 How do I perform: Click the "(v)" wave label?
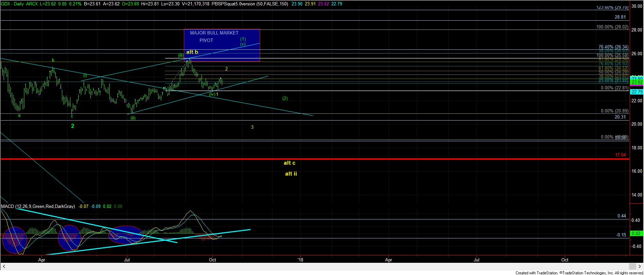243,44
